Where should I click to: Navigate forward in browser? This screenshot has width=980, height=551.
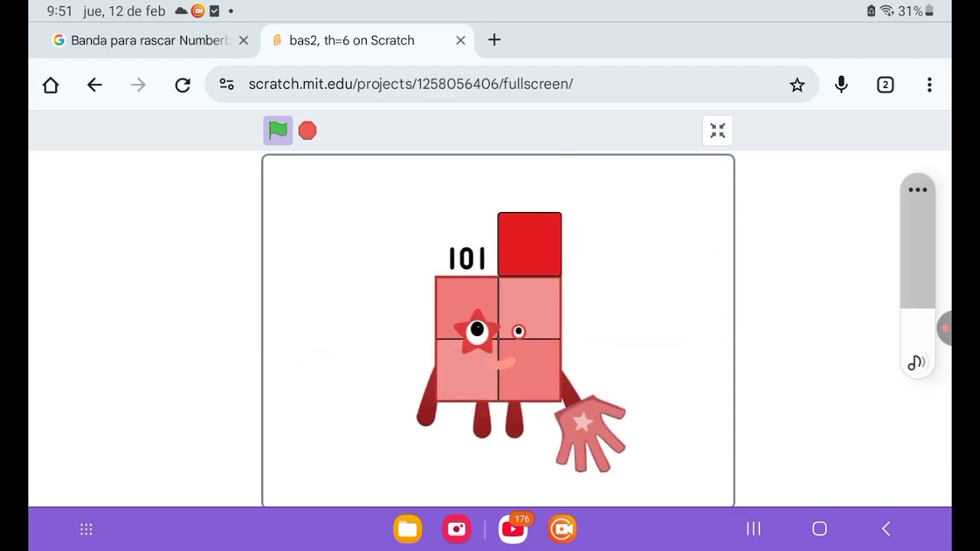point(139,84)
